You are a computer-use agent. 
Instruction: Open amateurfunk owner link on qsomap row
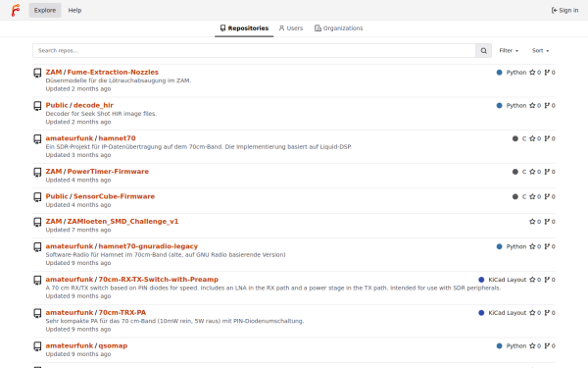pyautogui.click(x=70, y=345)
